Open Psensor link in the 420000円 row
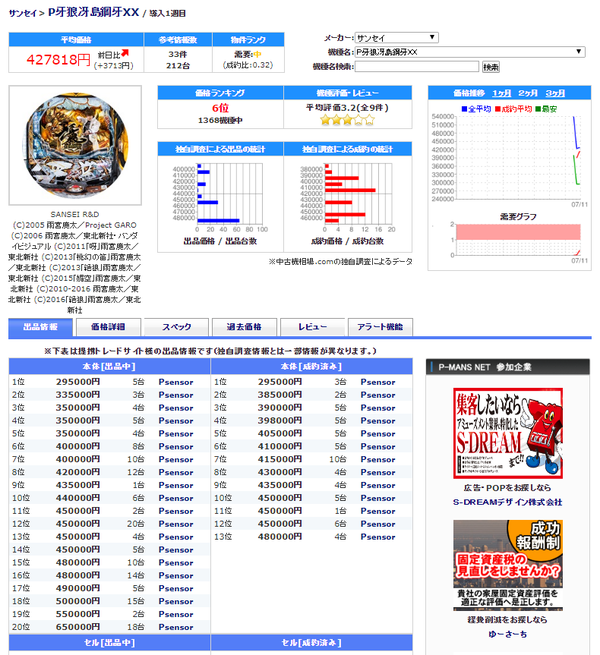The image size is (600, 655). tap(176, 472)
